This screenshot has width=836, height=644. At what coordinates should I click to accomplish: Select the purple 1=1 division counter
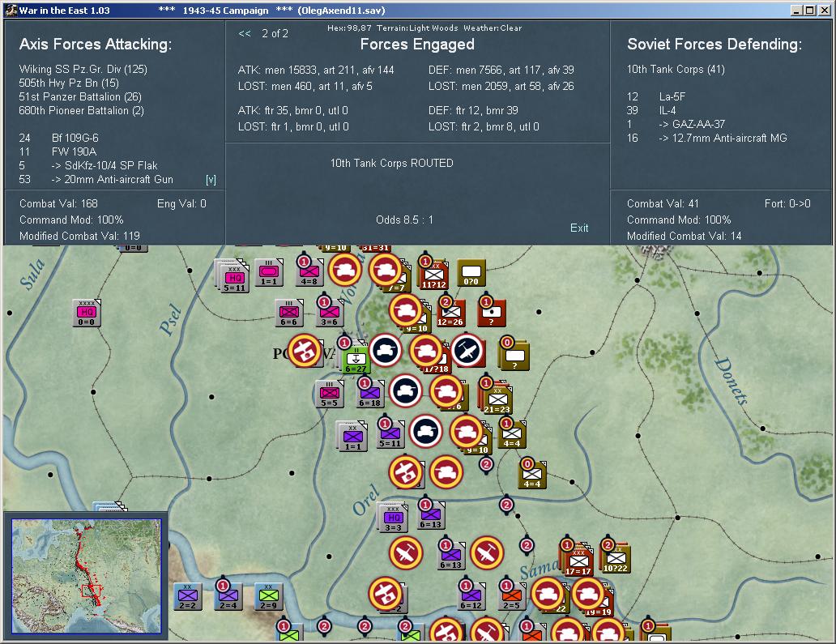coord(352,437)
